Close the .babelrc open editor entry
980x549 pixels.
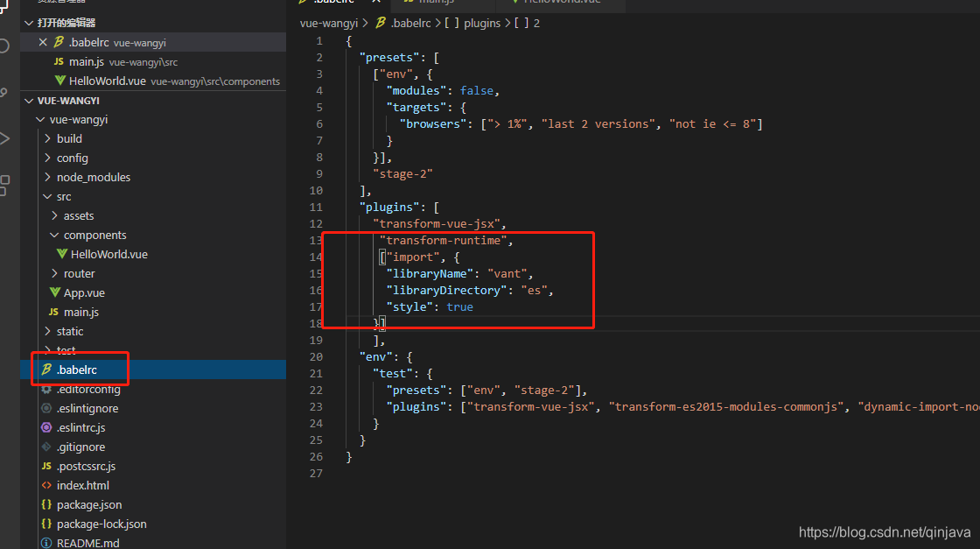[43, 43]
